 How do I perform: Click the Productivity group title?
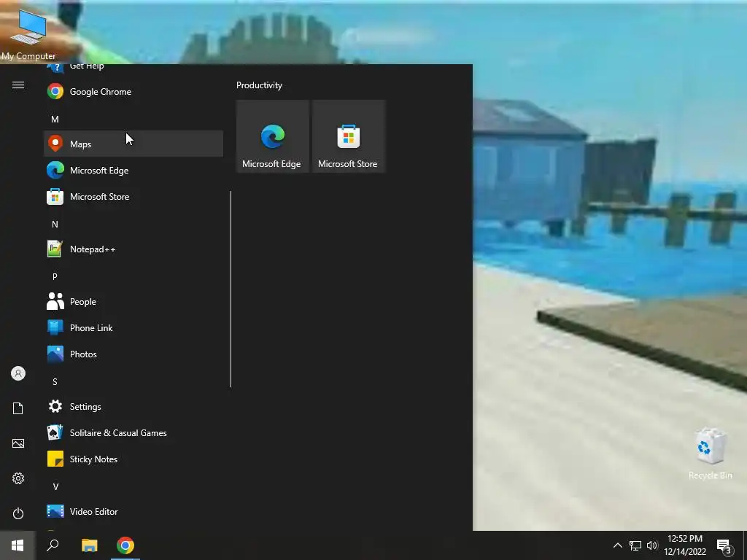point(259,85)
